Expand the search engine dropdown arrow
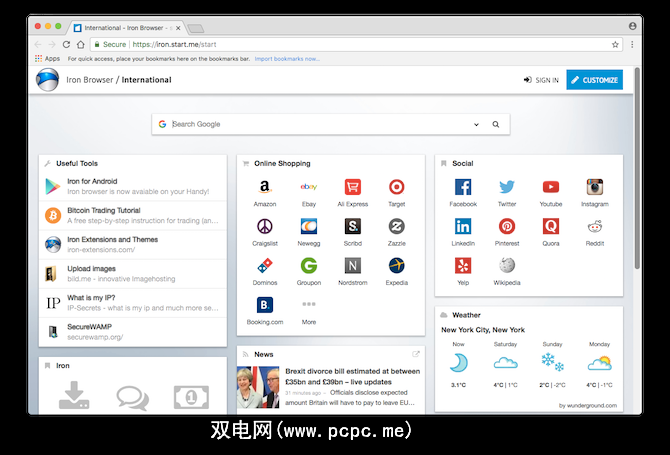The image size is (670, 455). coord(476,124)
